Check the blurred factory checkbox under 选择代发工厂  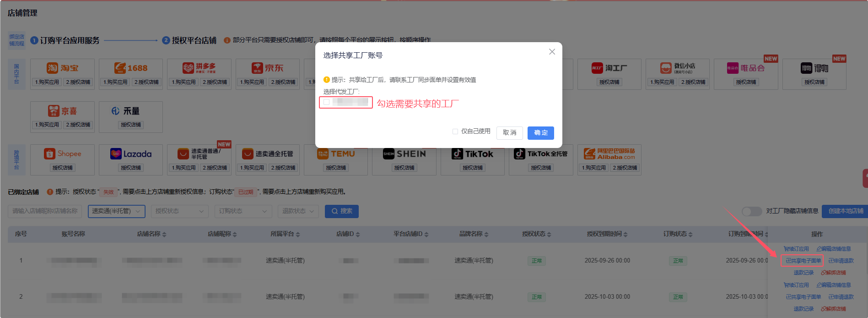tap(326, 102)
